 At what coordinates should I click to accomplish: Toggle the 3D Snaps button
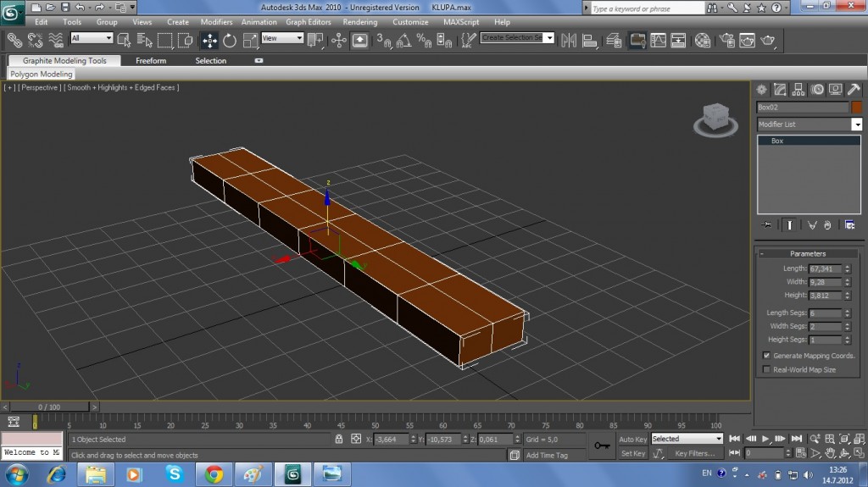[384, 41]
